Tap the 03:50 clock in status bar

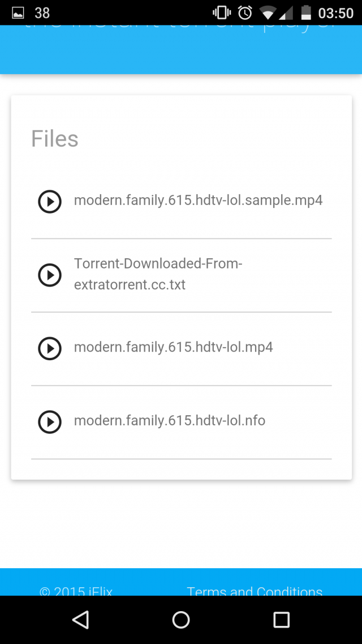[336, 12]
